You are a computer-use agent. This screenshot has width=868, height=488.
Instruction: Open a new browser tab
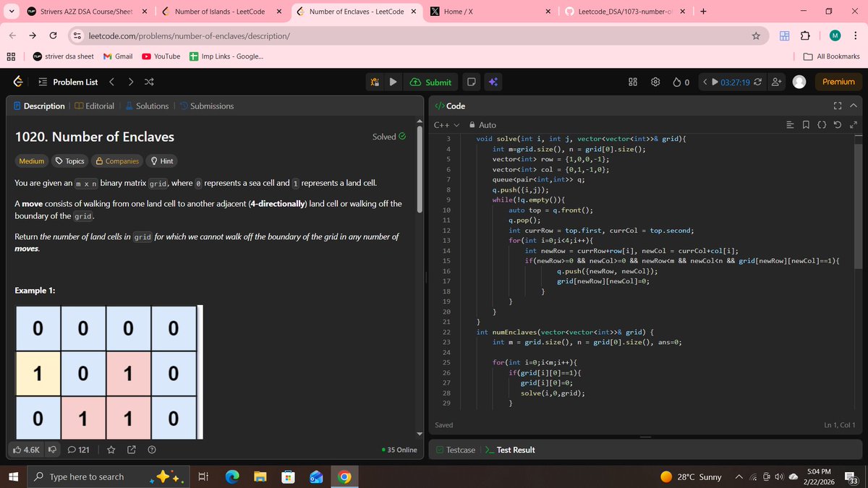click(x=704, y=12)
